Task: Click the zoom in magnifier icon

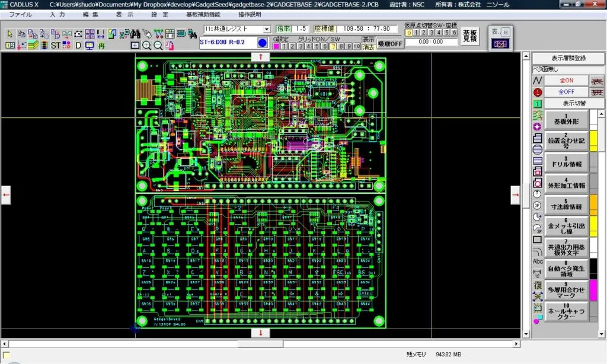Action: coord(147,45)
